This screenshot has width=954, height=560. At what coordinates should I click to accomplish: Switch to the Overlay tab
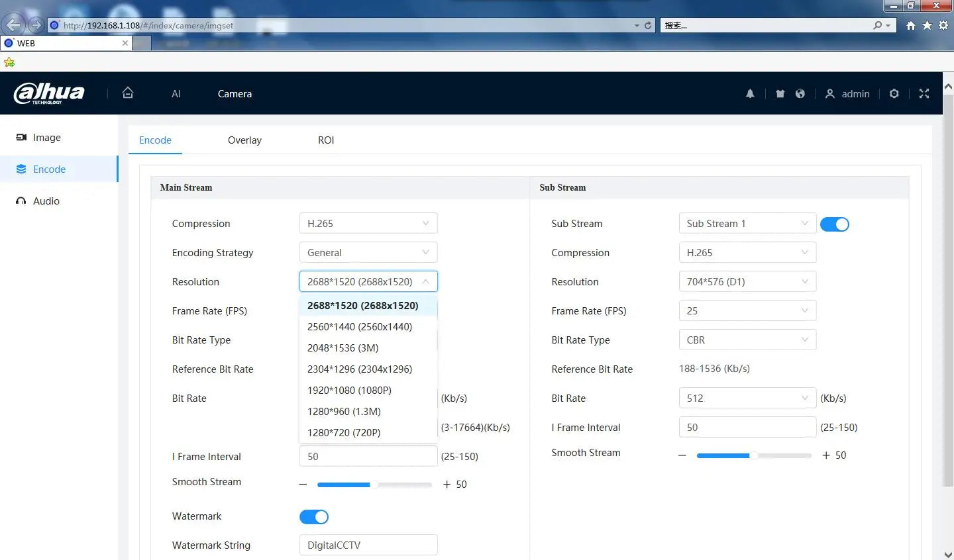point(244,140)
